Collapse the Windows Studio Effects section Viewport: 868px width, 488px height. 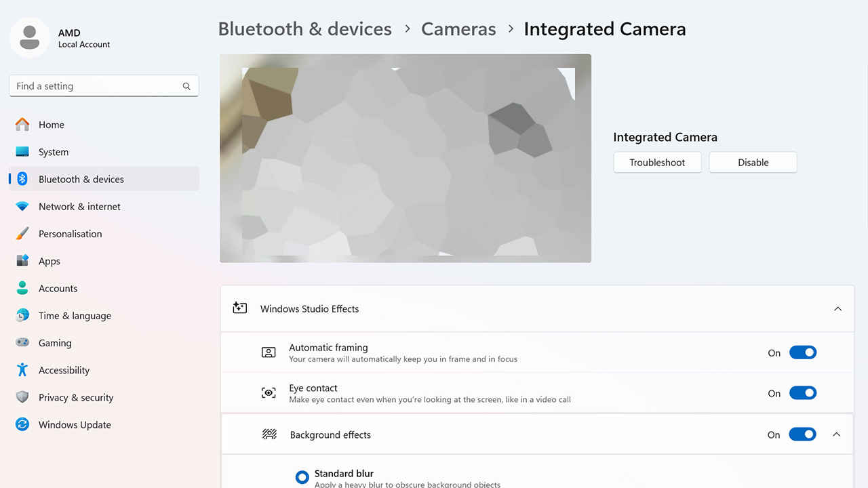click(x=837, y=308)
